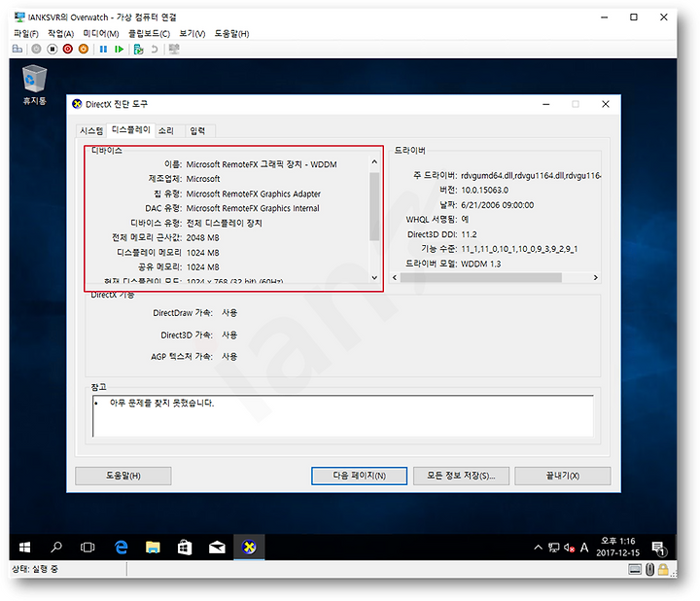This screenshot has height=601, width=700.
Task: Select DirectX Diagnostic Tool taskbar icon
Action: pyautogui.click(x=249, y=547)
